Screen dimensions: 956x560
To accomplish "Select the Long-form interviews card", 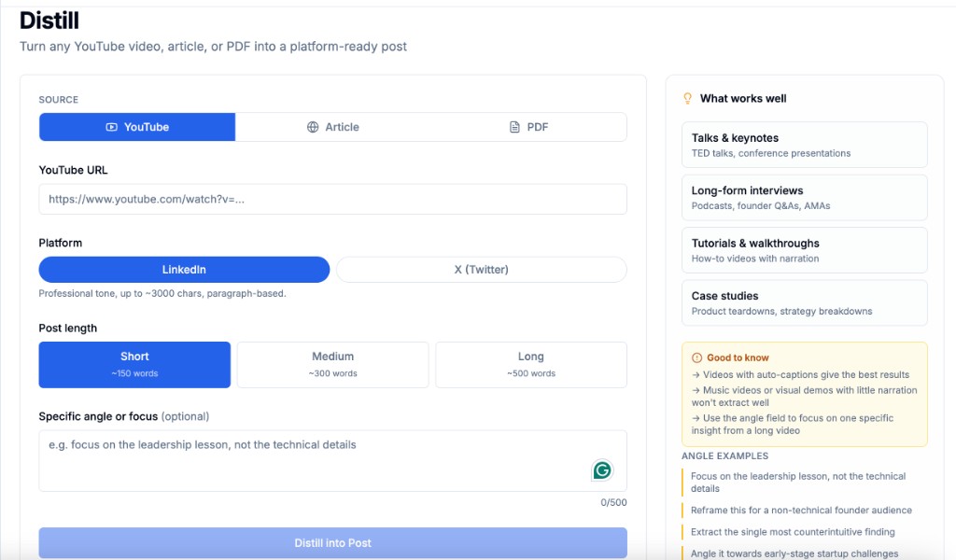I will tap(804, 197).
